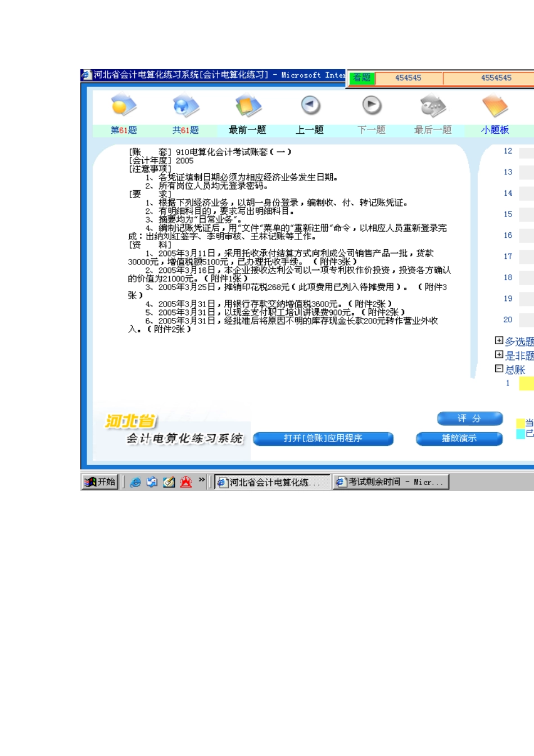Select question number 20 in list
Screen dimensions: 534x756
click(508, 319)
